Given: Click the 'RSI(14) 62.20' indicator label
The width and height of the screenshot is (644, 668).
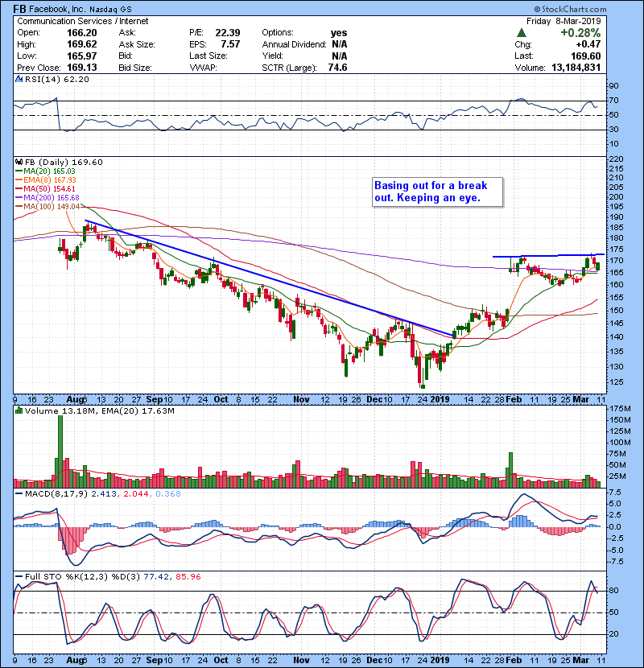Looking at the screenshot, I should (x=56, y=79).
